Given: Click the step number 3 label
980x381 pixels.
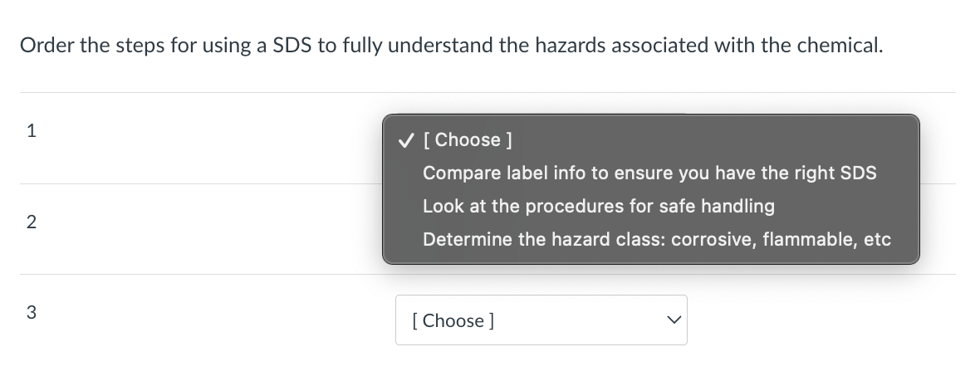Looking at the screenshot, I should coord(31,312).
